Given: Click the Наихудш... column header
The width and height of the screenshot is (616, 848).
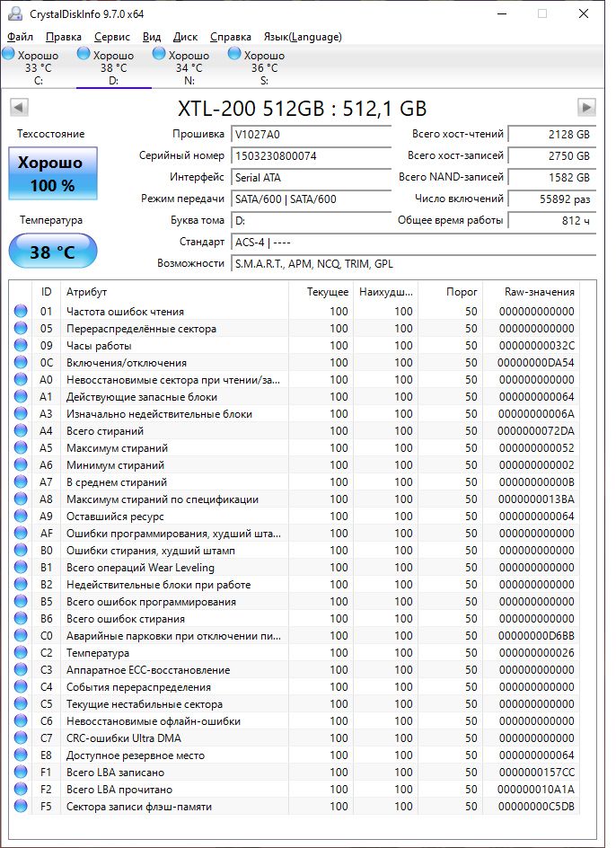Looking at the screenshot, I should tap(385, 291).
